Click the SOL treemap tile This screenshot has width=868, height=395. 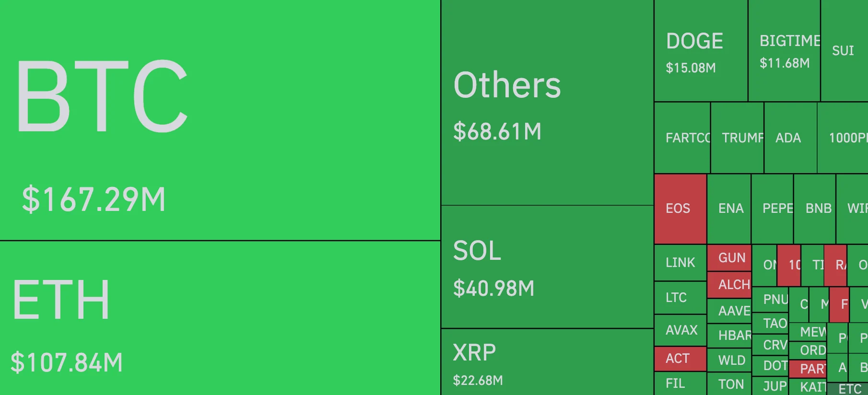547,267
